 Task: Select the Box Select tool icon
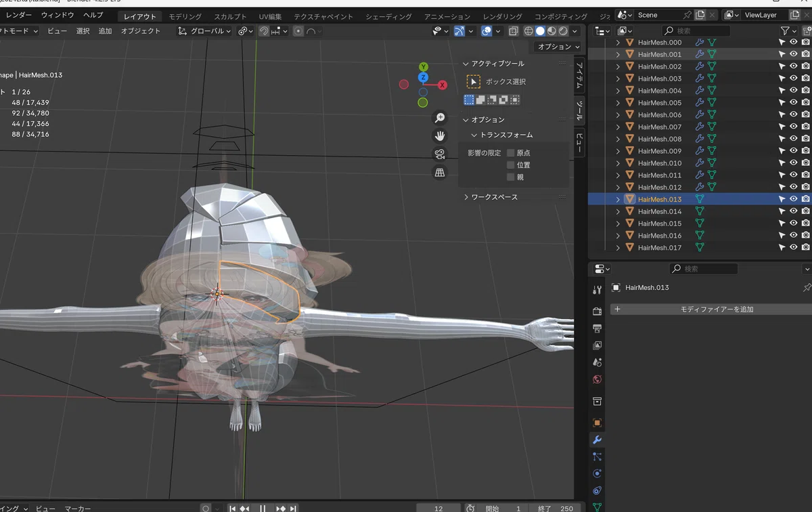point(474,81)
